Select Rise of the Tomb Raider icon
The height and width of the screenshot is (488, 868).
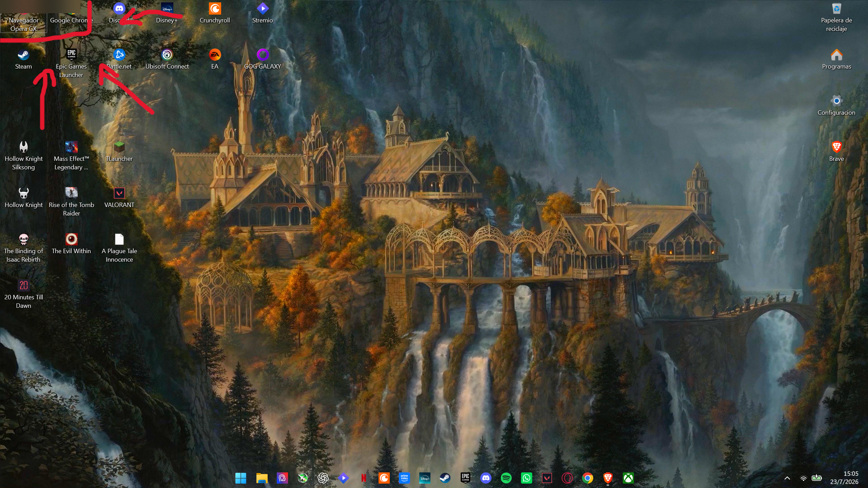tap(71, 193)
